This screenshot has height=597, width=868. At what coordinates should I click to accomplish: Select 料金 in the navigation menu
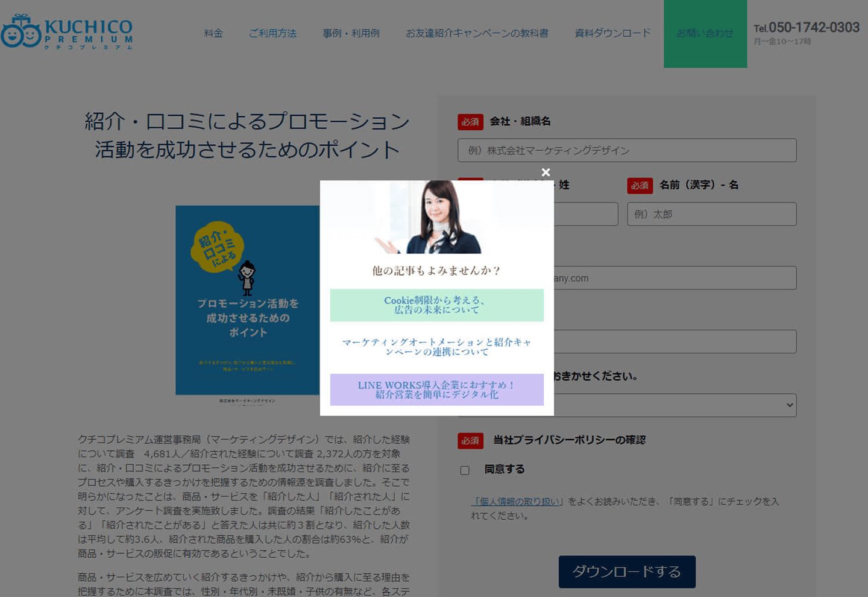pos(213,33)
